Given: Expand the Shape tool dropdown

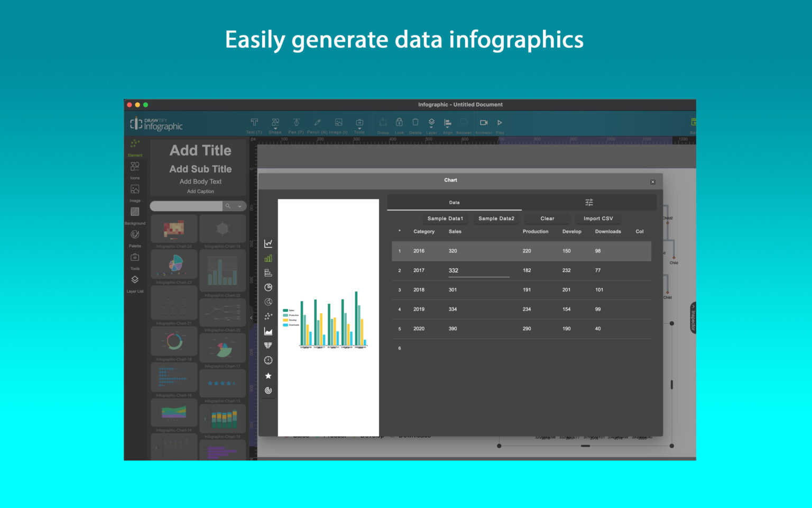Looking at the screenshot, I should click(x=275, y=130).
